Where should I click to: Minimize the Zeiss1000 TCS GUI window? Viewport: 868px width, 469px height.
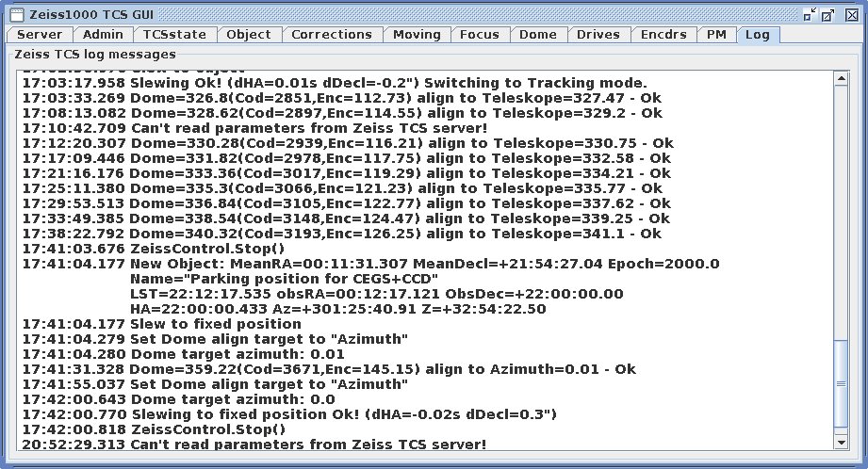(810, 15)
